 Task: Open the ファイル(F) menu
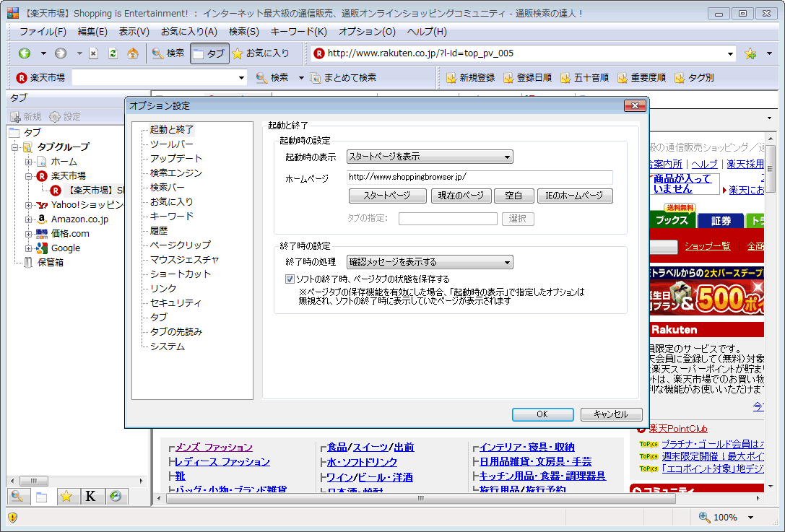pyautogui.click(x=43, y=32)
